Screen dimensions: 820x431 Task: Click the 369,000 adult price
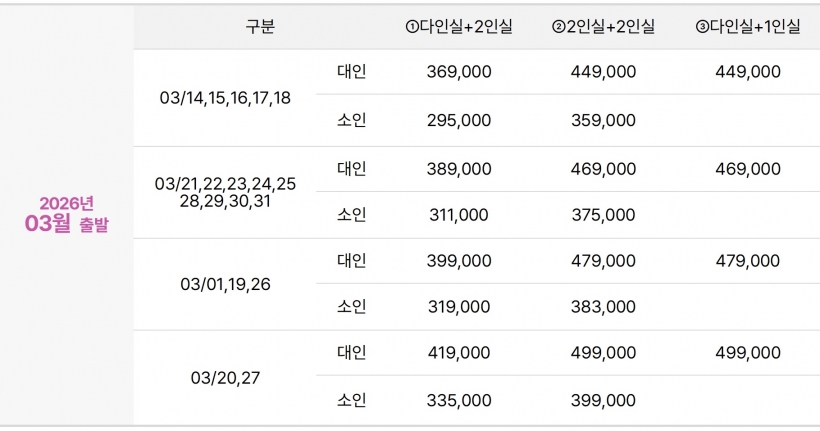pos(458,72)
